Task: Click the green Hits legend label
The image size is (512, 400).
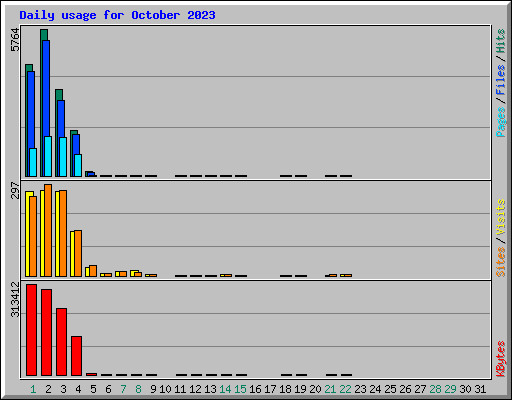Action: 501,41
